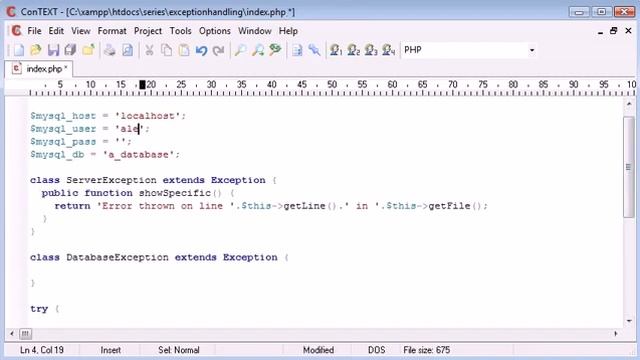
Task: Select the index.php file tab
Action: 40,69
